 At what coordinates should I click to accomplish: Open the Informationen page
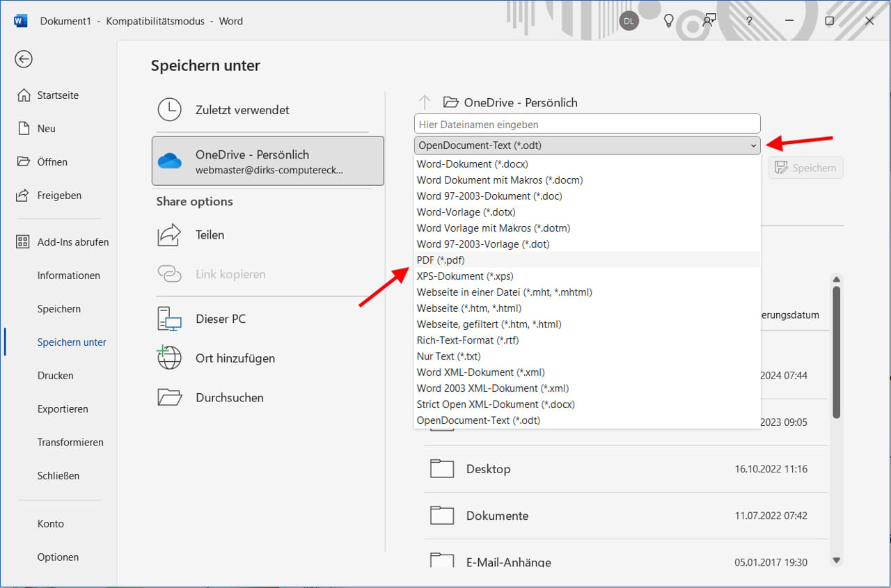68,276
